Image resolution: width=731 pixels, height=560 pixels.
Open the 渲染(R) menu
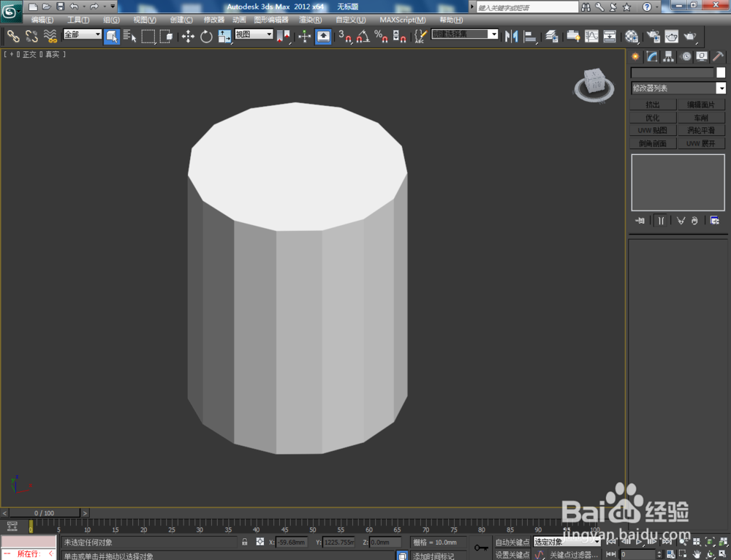[310, 20]
